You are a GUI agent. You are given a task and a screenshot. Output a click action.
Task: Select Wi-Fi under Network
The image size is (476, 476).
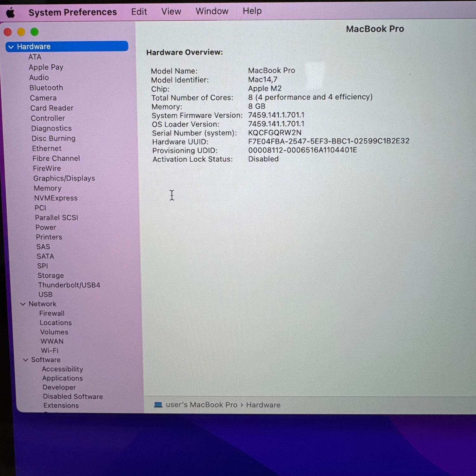[50, 350]
